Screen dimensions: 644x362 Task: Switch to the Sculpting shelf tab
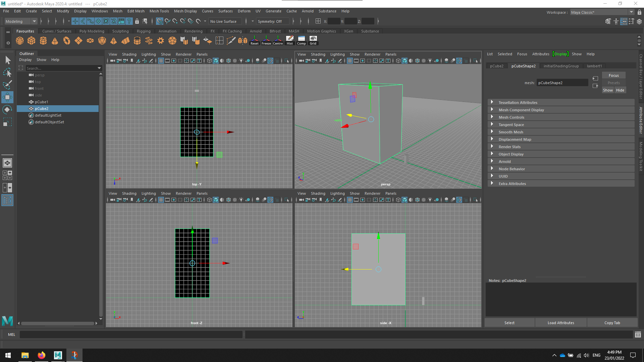(120, 31)
